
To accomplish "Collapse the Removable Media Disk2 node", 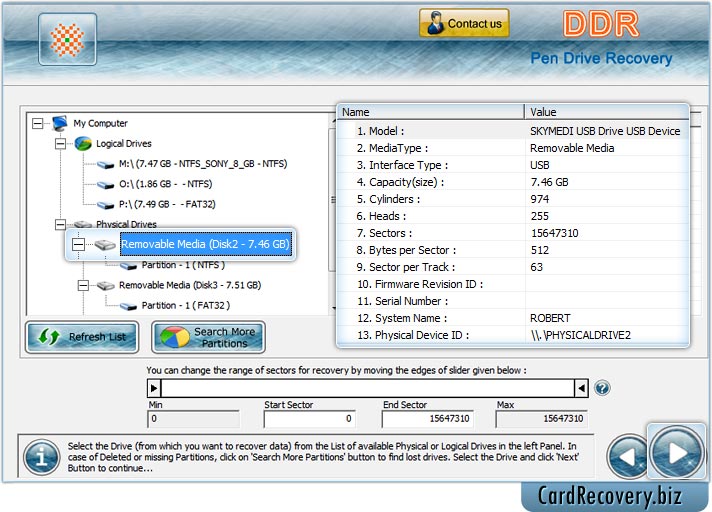I will pyautogui.click(x=78, y=245).
